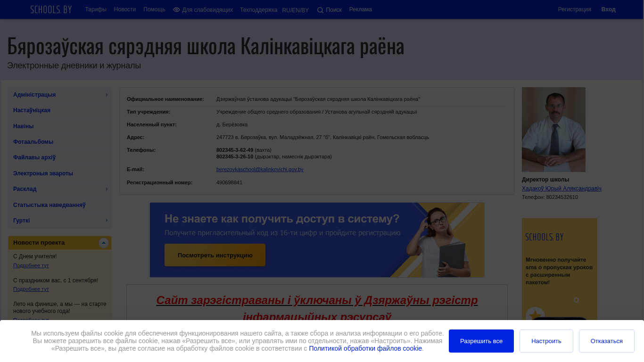
Task: Click the subtitle Электронные дневники и журналы
Action: [74, 66]
